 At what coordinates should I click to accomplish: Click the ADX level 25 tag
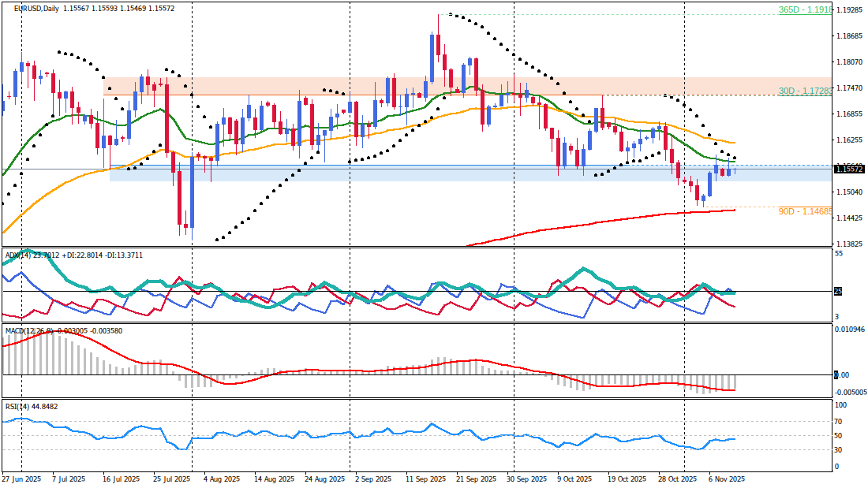[x=838, y=291]
